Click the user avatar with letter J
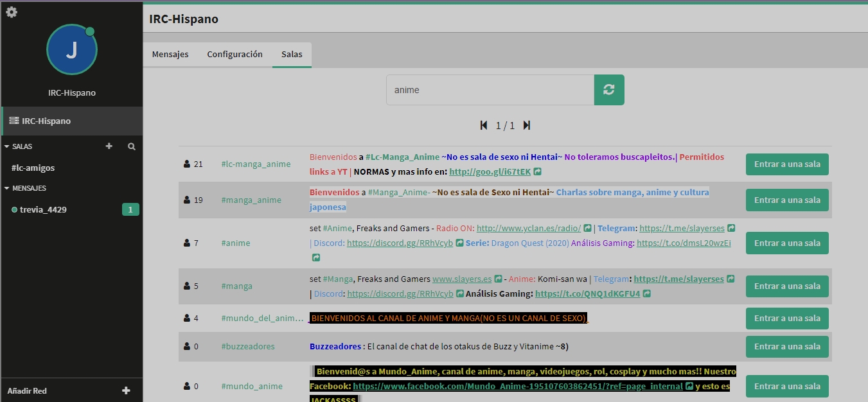 (x=71, y=50)
